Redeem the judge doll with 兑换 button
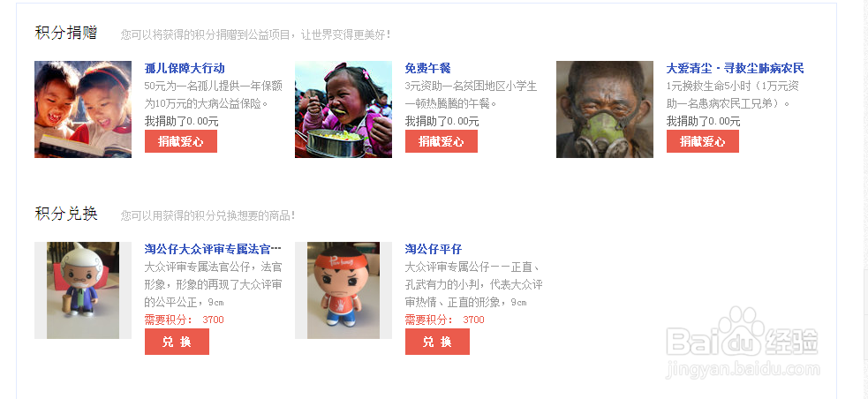868x399 pixels. click(x=177, y=342)
